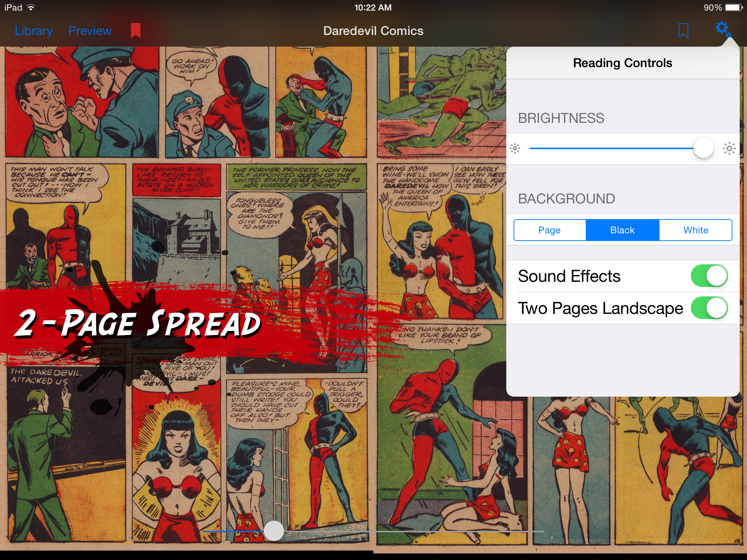Screen dimensions: 747x560
Task: Tap the red bookmark icon
Action: click(136, 31)
